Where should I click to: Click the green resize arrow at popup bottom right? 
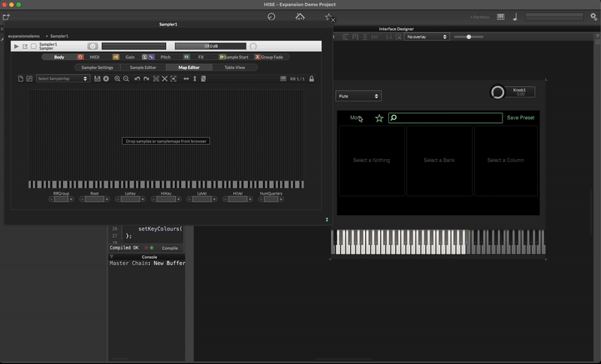[327, 219]
